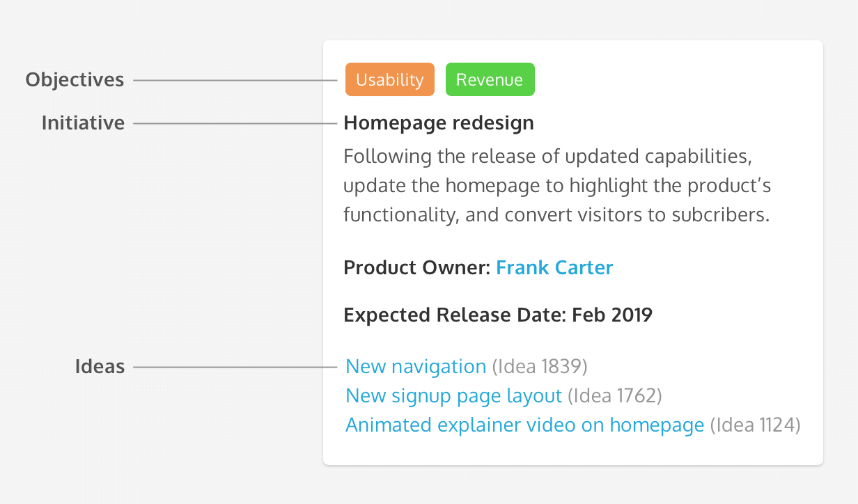Click the green Revenue objective tag

click(490, 79)
